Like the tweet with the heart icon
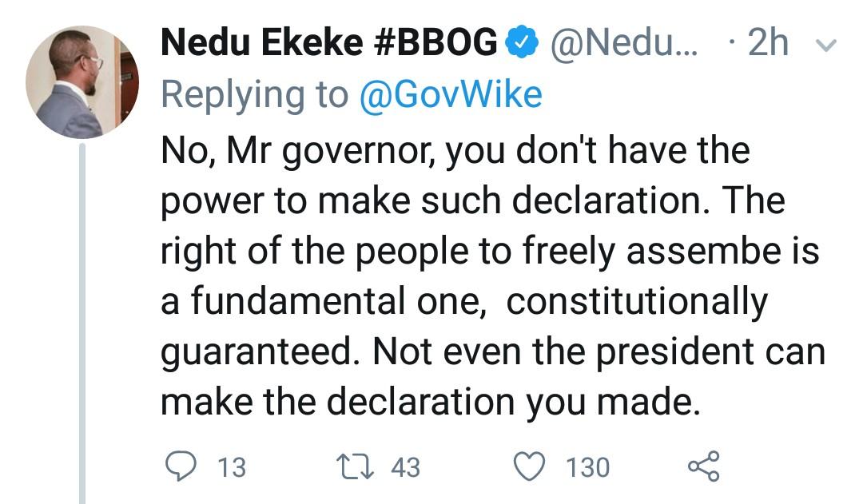Screen dimensions: 863x504 (529, 466)
